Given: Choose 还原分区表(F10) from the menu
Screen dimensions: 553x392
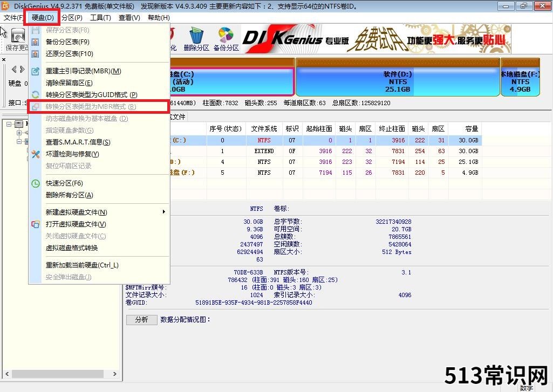Looking at the screenshot, I should click(99, 54).
